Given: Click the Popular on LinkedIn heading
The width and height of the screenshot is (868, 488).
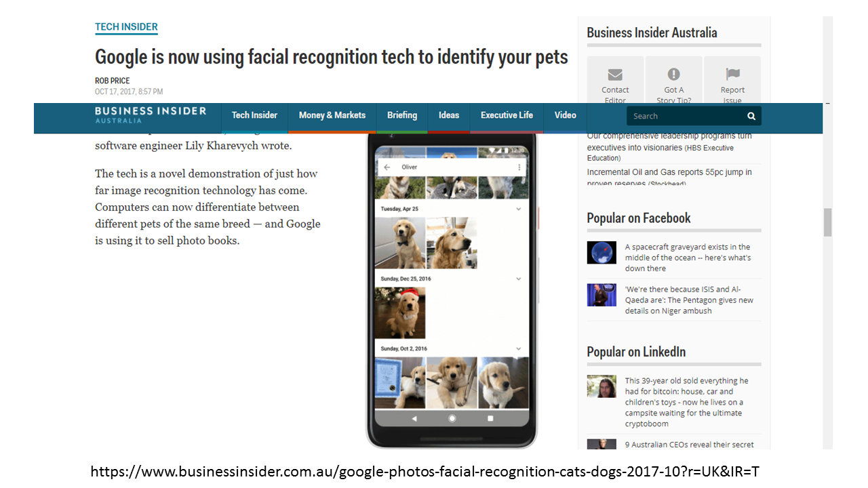Looking at the screenshot, I should click(x=636, y=351).
